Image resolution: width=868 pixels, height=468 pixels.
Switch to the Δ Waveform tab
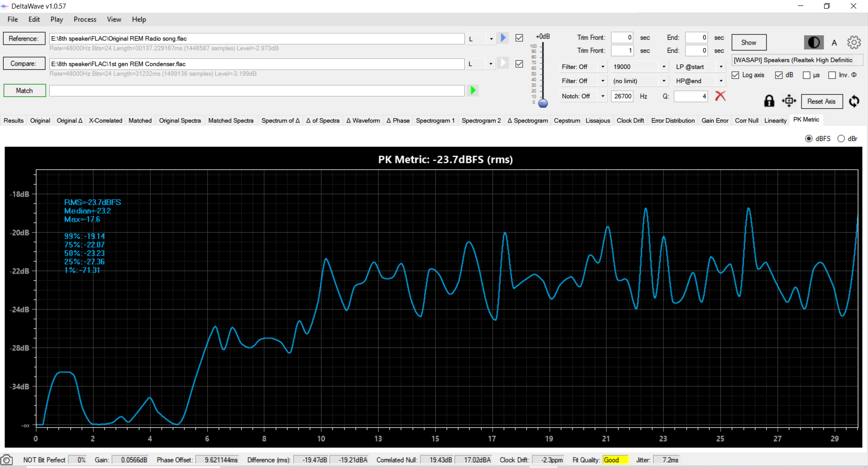tap(363, 120)
